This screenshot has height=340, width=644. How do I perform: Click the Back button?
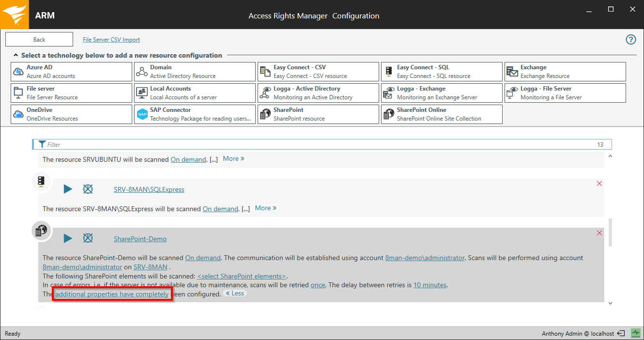pos(39,40)
